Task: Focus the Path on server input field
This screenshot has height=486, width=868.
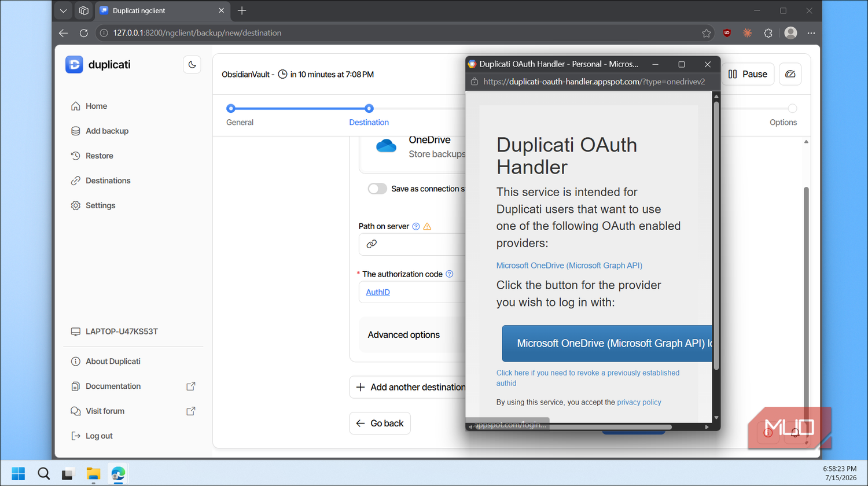Action: pos(412,244)
